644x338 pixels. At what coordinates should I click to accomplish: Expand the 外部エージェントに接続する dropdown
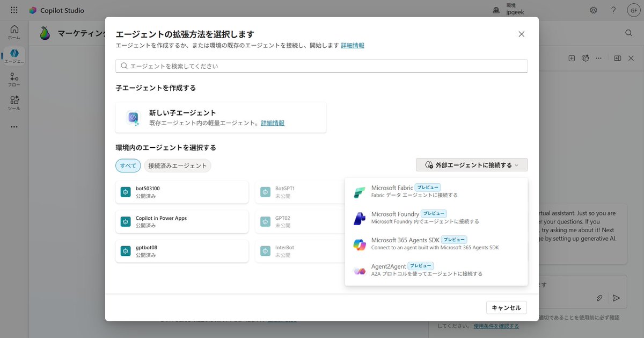(472, 165)
